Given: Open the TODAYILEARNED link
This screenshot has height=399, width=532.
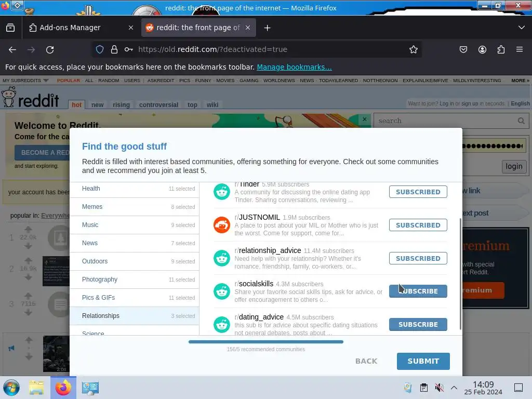Looking at the screenshot, I should [x=338, y=81].
